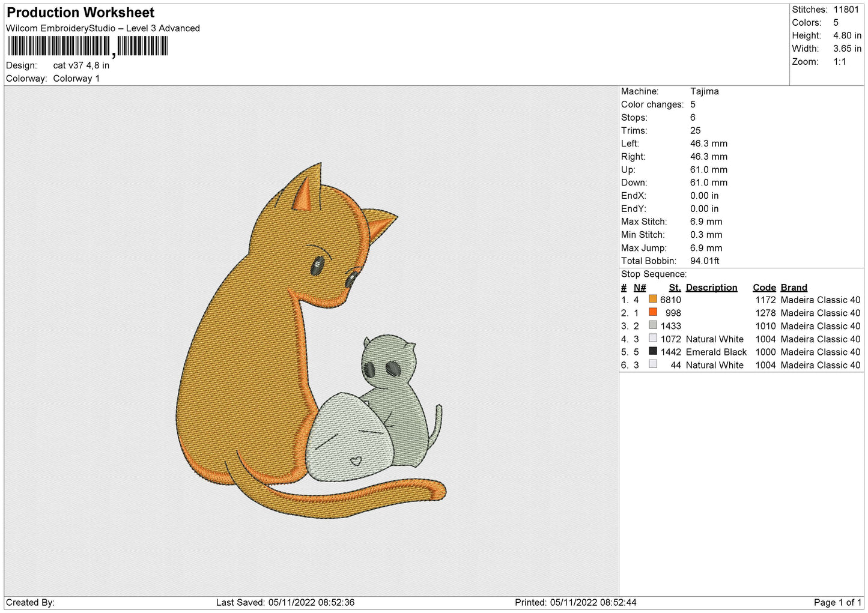Click the Up value 61.0 mm
This screenshot has height=613, width=868.
708,170
